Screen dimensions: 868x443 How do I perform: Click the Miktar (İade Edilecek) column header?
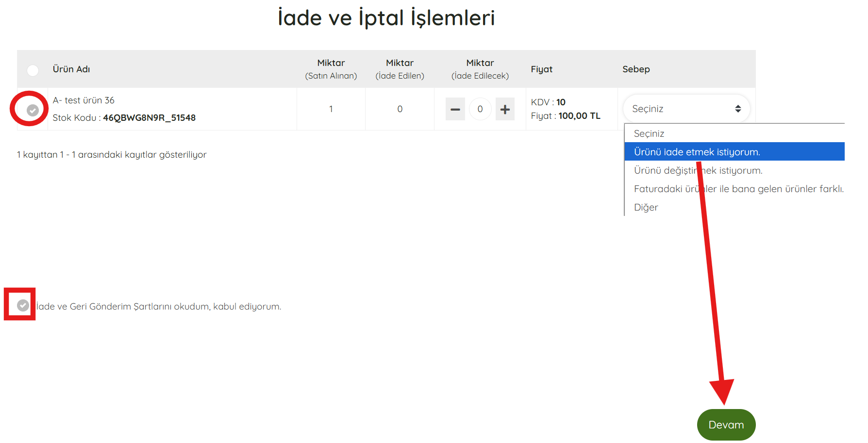click(x=480, y=69)
